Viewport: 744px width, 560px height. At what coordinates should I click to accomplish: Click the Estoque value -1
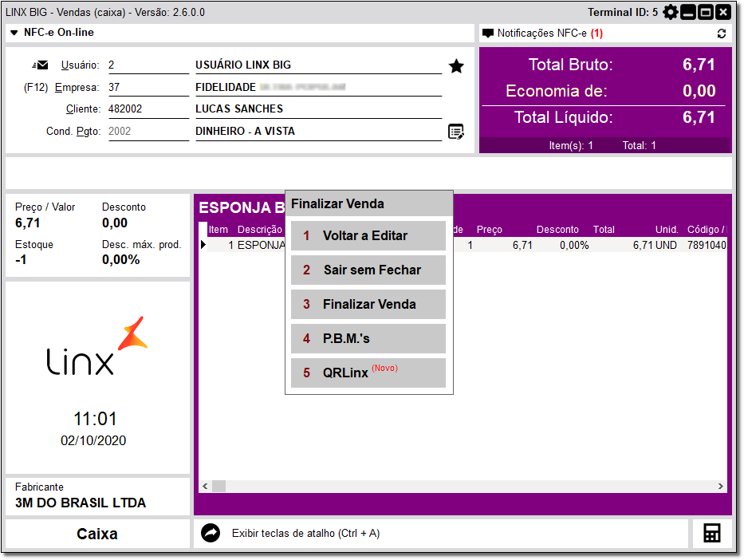(x=21, y=260)
